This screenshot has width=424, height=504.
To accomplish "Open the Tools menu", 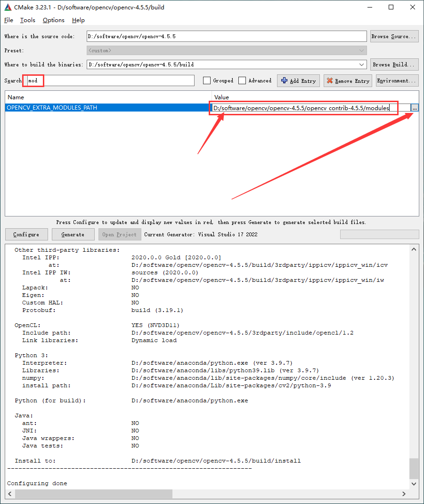I will [x=28, y=20].
